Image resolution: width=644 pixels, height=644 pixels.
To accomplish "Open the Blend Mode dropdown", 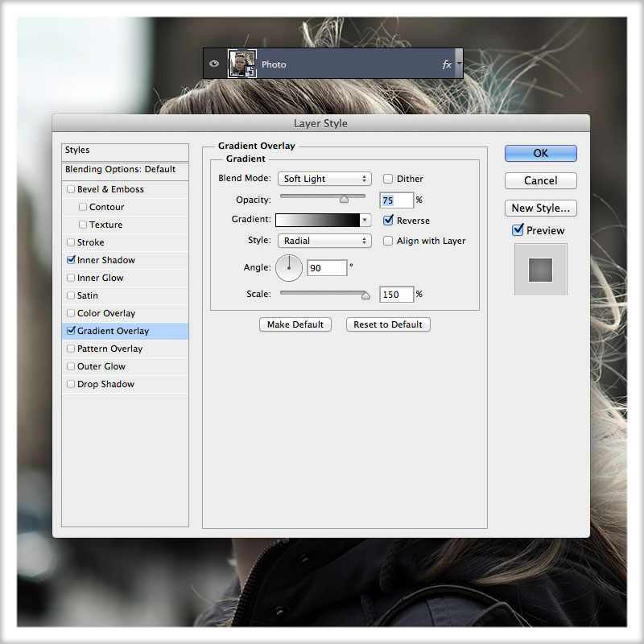I will coord(324,179).
